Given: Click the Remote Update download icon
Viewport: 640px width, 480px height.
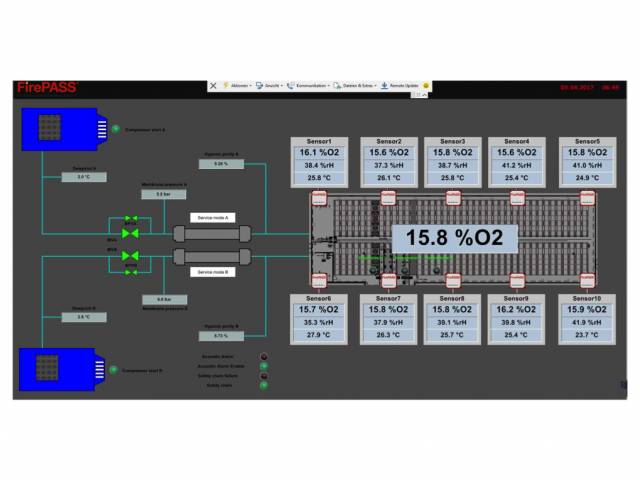Looking at the screenshot, I should [x=384, y=86].
